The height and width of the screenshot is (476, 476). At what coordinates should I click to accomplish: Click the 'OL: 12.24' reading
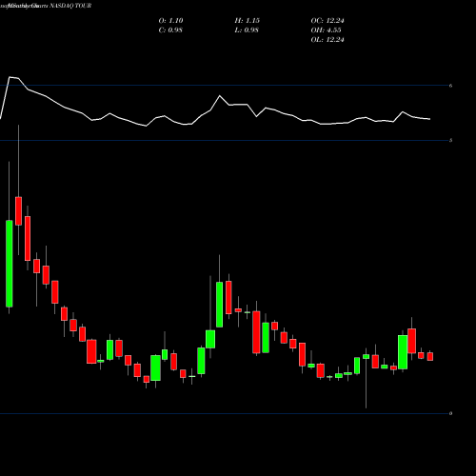(x=327, y=40)
